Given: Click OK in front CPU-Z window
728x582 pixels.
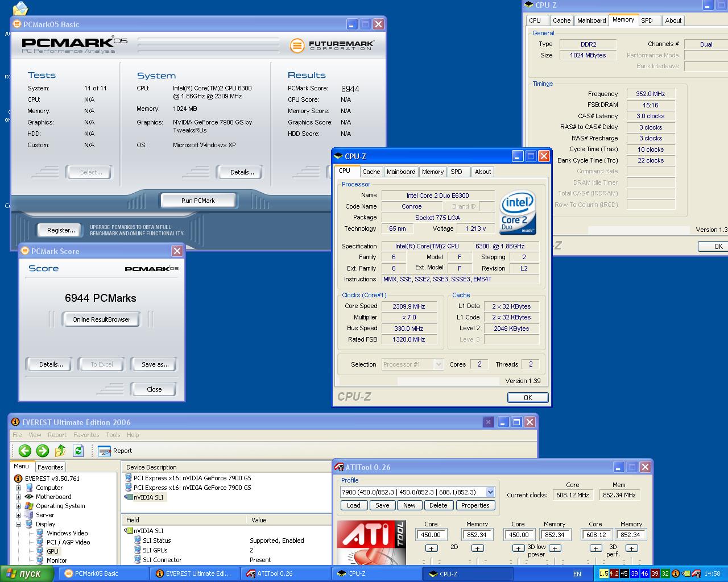Looking at the screenshot, I should [528, 397].
